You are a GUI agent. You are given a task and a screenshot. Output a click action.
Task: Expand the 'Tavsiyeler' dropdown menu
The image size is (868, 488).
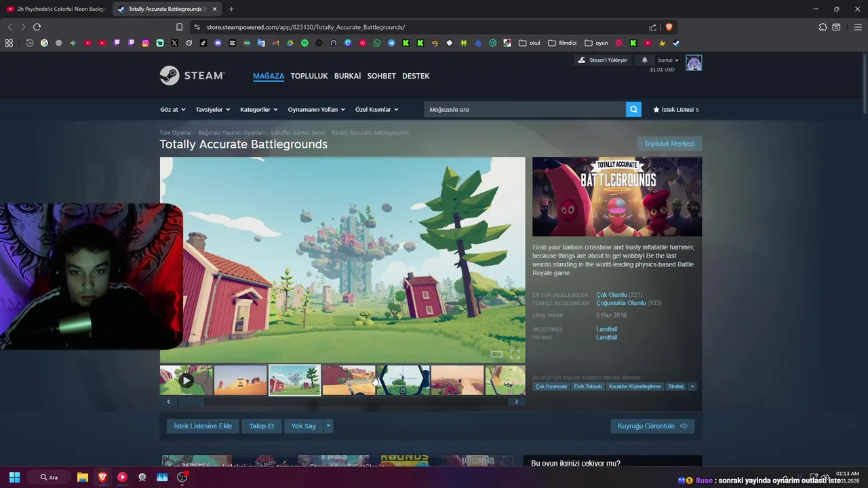[213, 109]
